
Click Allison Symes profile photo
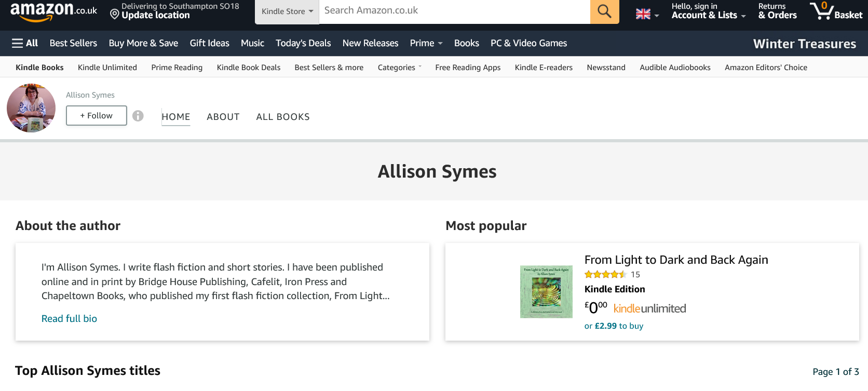coord(31,108)
